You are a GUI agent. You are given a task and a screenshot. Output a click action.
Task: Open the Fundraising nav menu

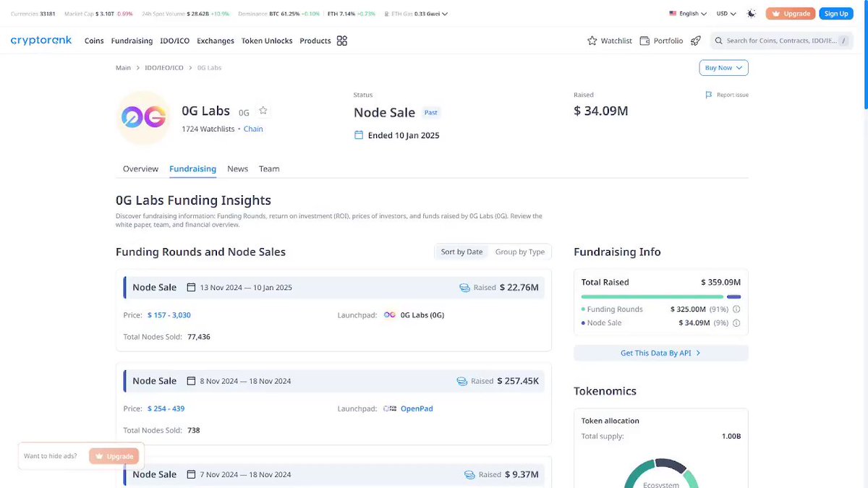tap(132, 41)
